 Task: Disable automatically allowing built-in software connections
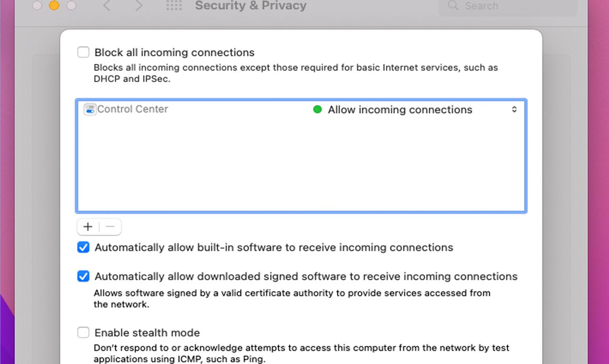tap(83, 247)
